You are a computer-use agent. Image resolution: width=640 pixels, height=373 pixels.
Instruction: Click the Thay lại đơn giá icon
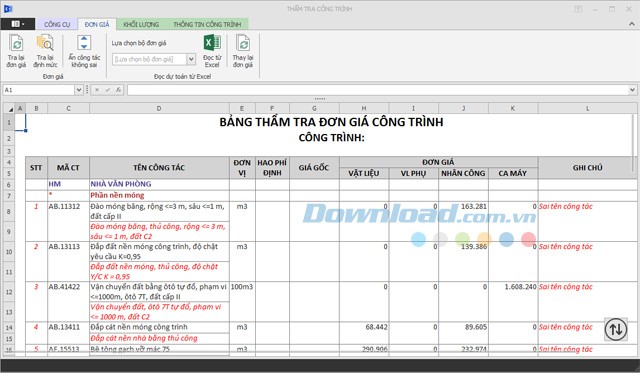(243, 44)
